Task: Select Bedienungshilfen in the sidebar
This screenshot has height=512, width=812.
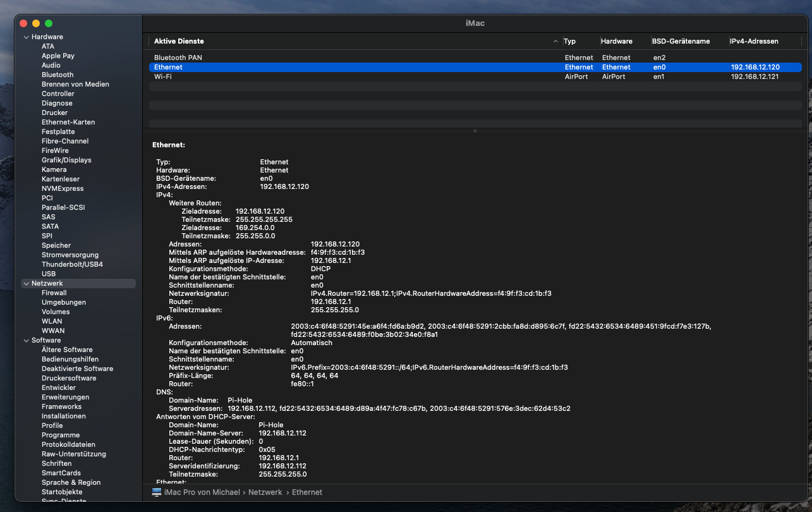Action: 70,359
